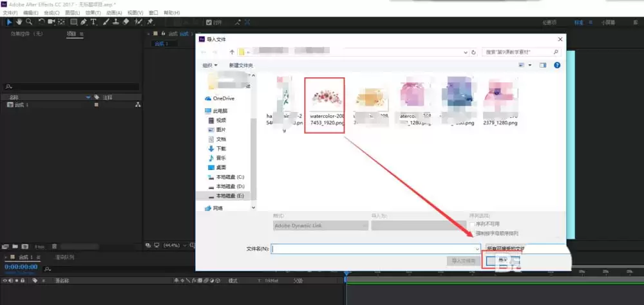Select the Zoom magnifier tool
This screenshot has width=644, height=305.
pyautogui.click(x=29, y=22)
